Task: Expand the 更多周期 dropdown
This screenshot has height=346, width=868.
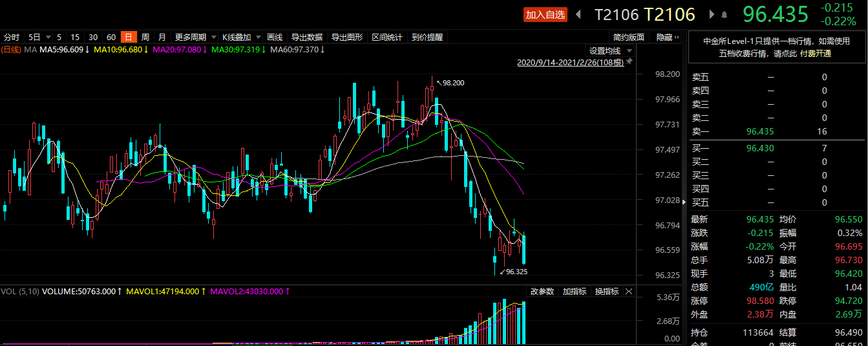Action: [213, 37]
